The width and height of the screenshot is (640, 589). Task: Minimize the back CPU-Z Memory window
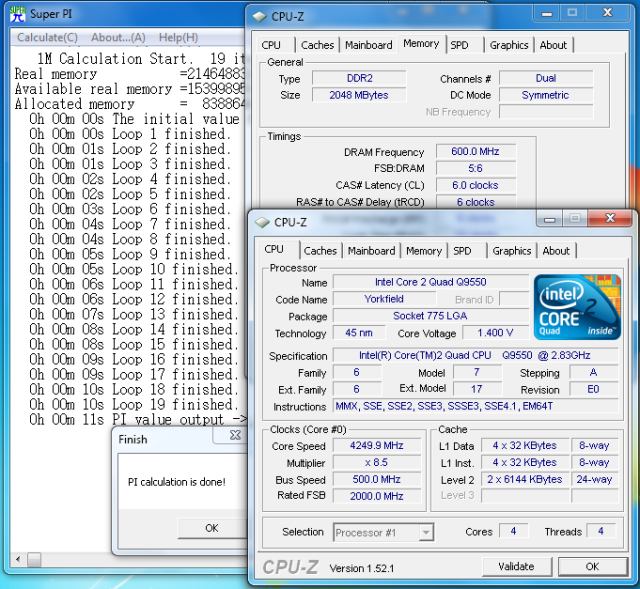click(x=547, y=14)
